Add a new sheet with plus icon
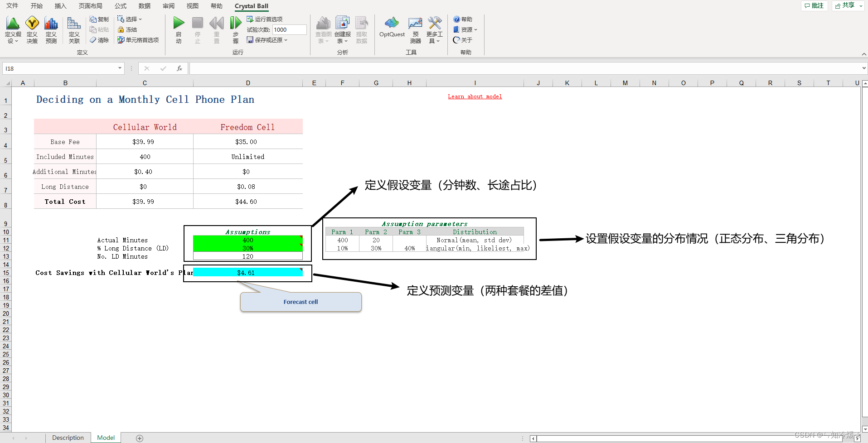This screenshot has width=868, height=443. tap(140, 438)
